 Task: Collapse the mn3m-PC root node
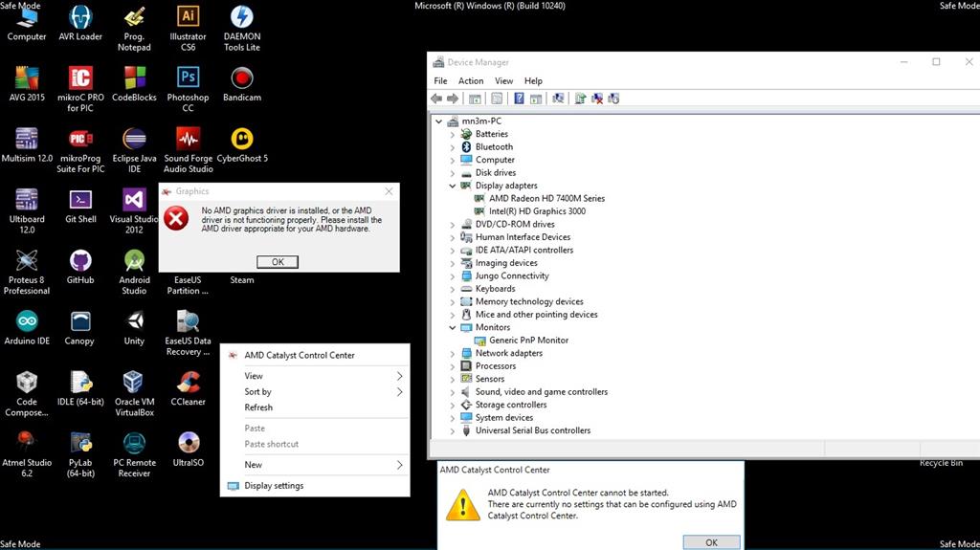[x=438, y=121]
